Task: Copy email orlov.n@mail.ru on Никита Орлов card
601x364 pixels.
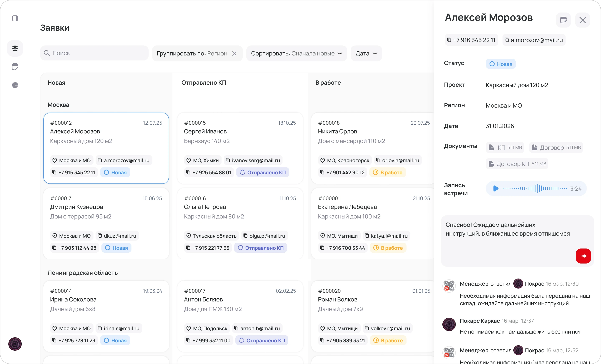Action: tap(398, 160)
